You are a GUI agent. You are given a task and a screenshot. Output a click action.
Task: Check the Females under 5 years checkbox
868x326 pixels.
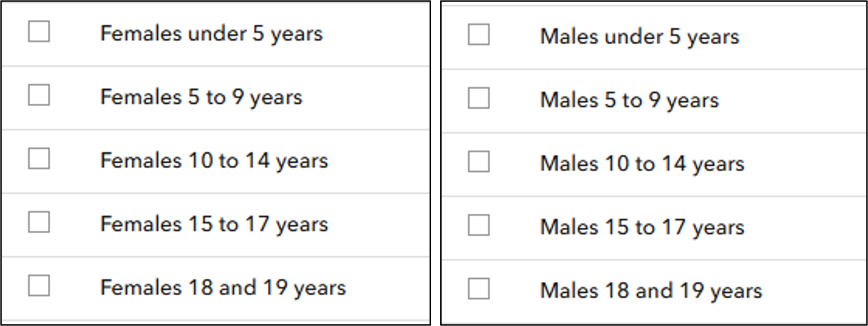(39, 32)
